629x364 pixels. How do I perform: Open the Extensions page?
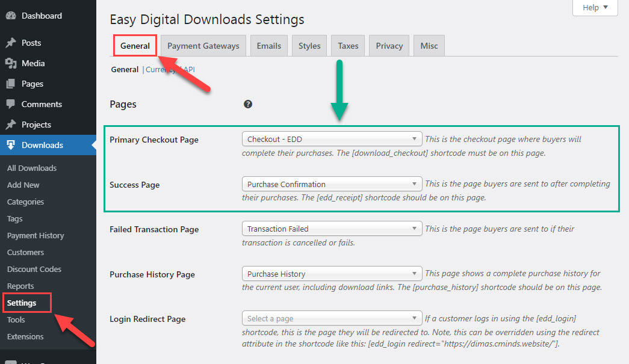click(x=25, y=336)
